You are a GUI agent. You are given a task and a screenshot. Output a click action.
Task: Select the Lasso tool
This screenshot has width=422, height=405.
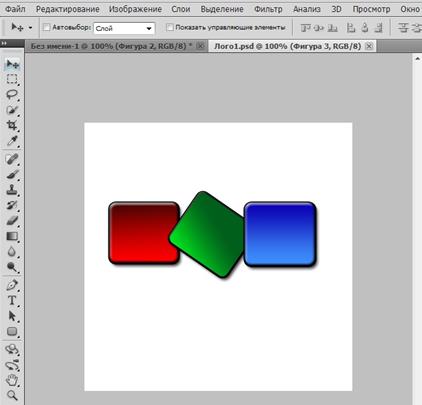pyautogui.click(x=12, y=95)
